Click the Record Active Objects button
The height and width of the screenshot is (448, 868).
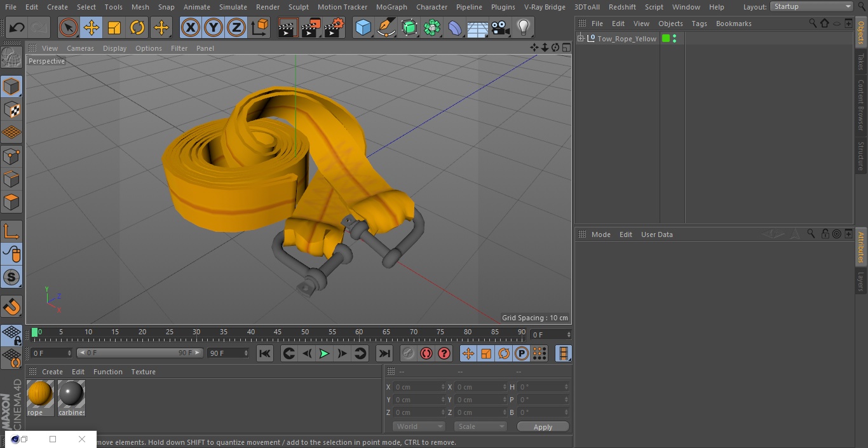point(409,353)
